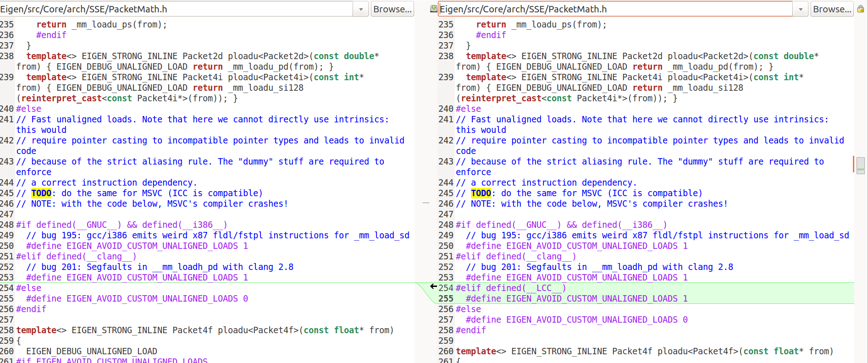Click the define on left pane line 253
868x363 pixels.
tap(137, 278)
